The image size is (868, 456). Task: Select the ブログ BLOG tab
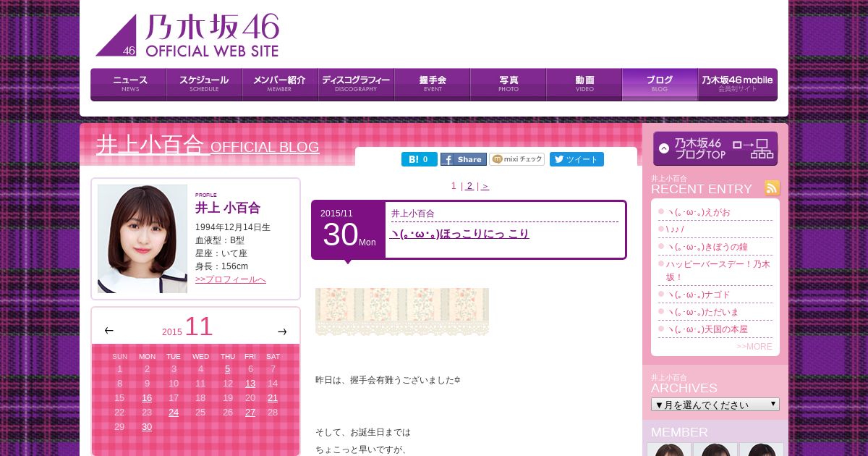tap(660, 84)
